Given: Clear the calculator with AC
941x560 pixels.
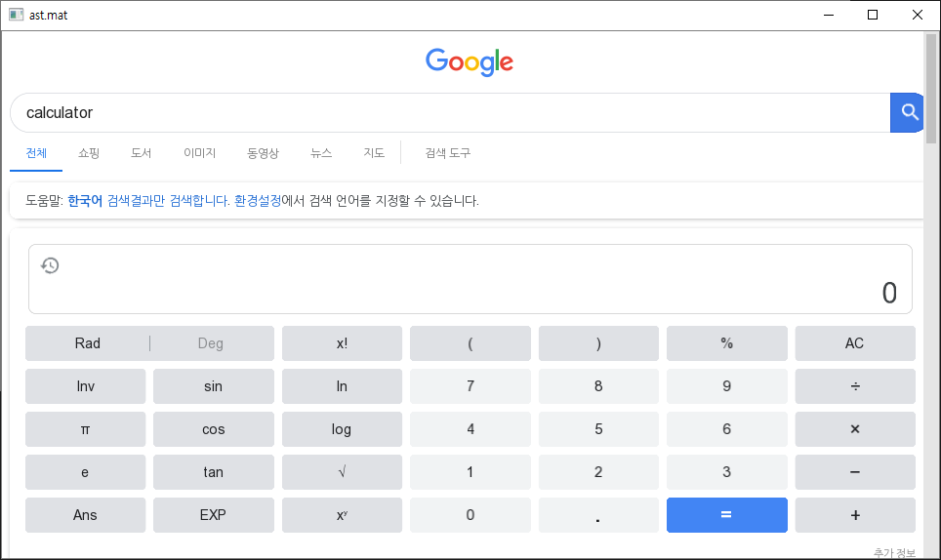Looking at the screenshot, I should point(855,343).
